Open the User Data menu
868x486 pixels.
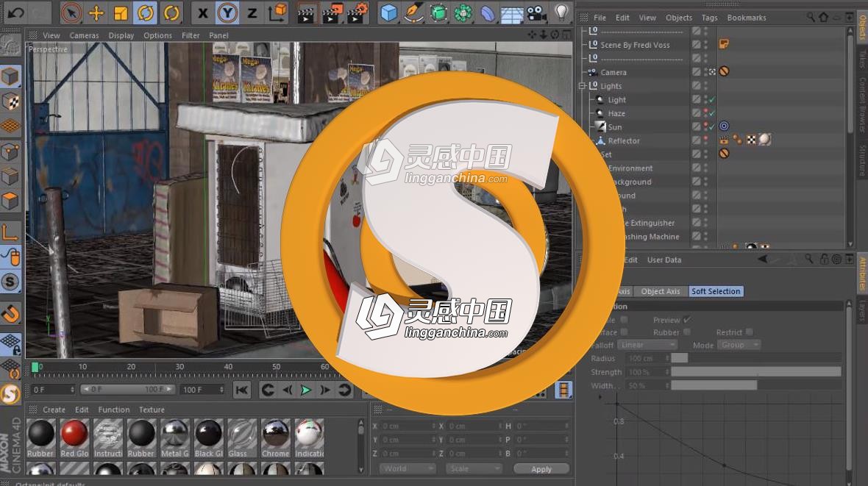[664, 260]
